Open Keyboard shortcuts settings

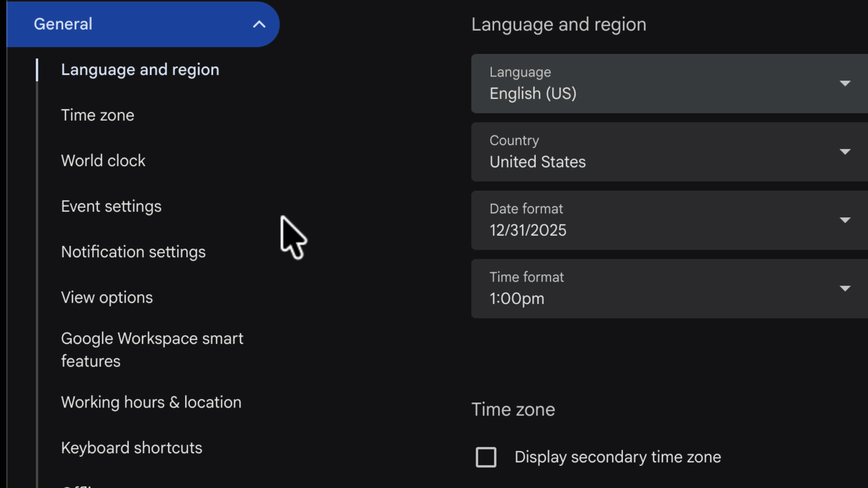[132, 448]
